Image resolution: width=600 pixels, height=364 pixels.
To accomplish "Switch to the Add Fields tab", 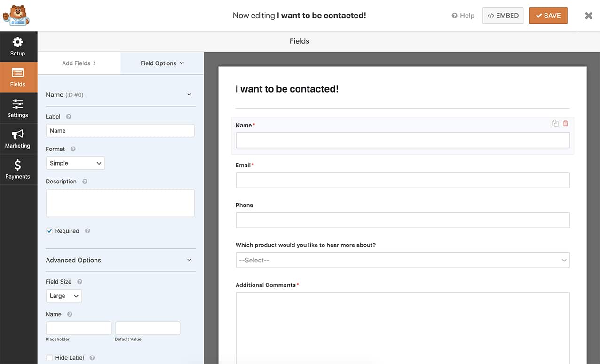I will [x=79, y=63].
